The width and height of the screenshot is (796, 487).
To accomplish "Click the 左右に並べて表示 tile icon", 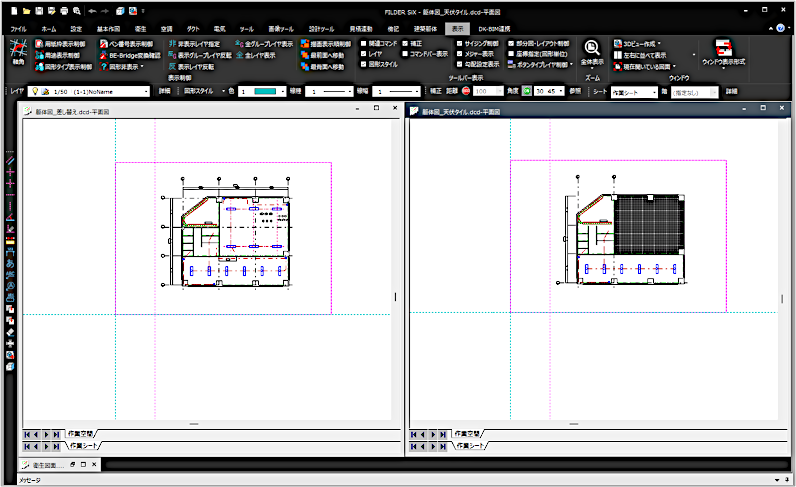I will pos(616,55).
